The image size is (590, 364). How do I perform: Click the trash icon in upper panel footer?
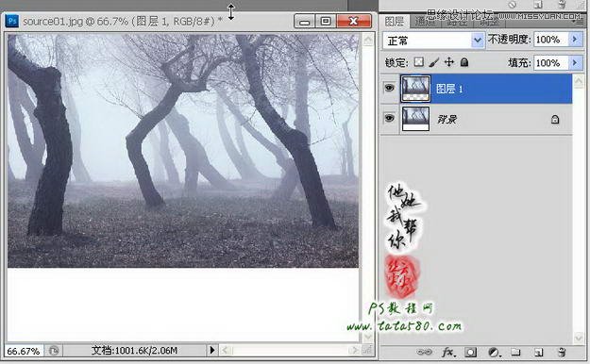pos(562,5)
